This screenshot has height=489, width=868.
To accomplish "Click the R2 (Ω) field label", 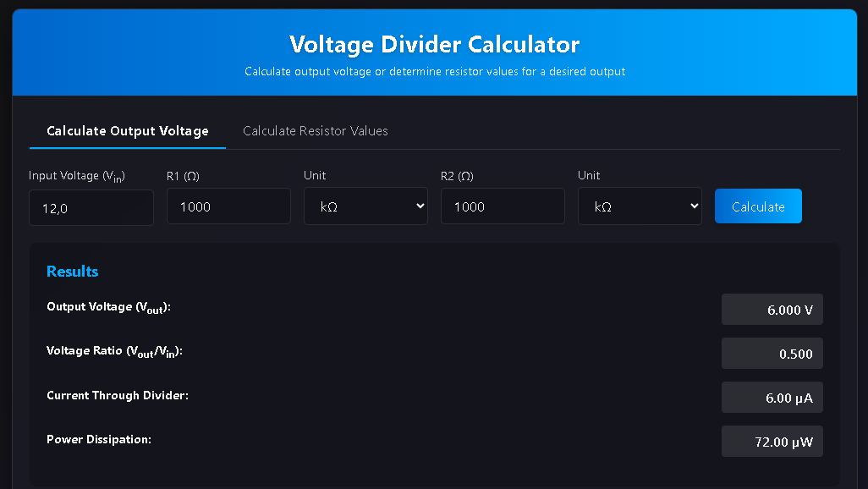I will (457, 176).
